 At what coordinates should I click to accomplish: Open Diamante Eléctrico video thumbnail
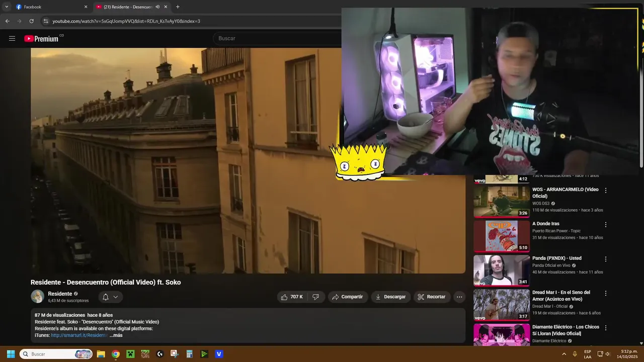501,334
